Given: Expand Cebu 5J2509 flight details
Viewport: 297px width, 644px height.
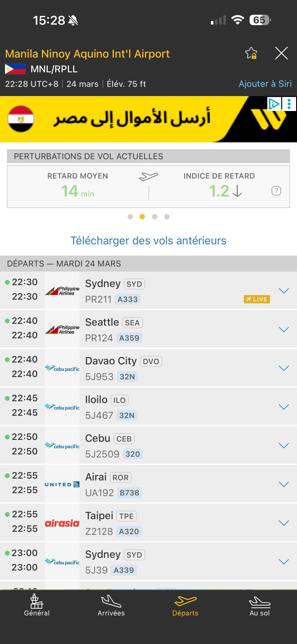Looking at the screenshot, I should [x=284, y=445].
